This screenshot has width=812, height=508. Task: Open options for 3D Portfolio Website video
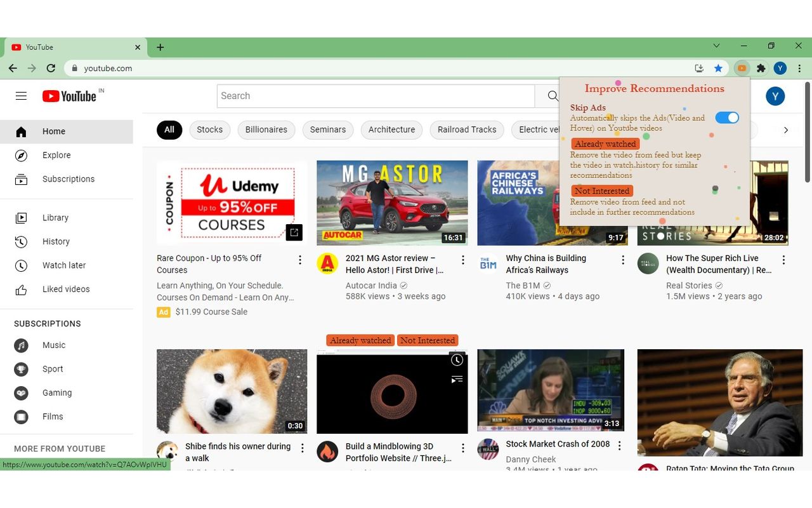point(463,448)
